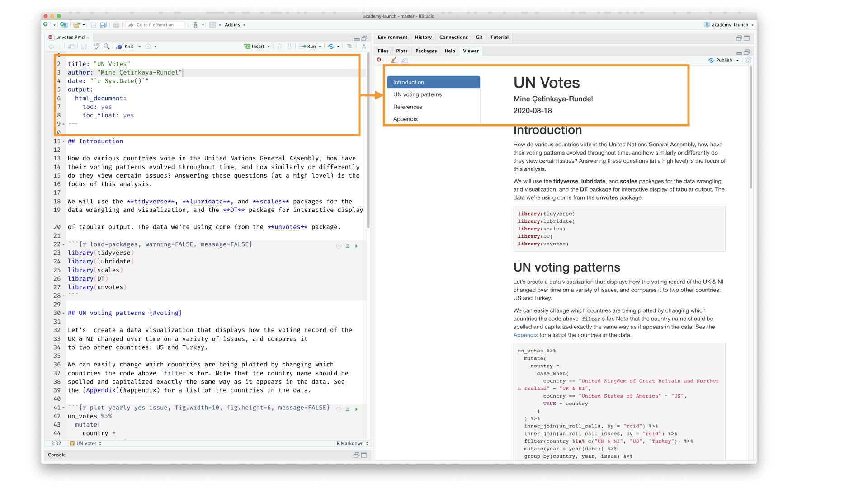
Task: Click the spell check ABC icon
Action: (97, 47)
